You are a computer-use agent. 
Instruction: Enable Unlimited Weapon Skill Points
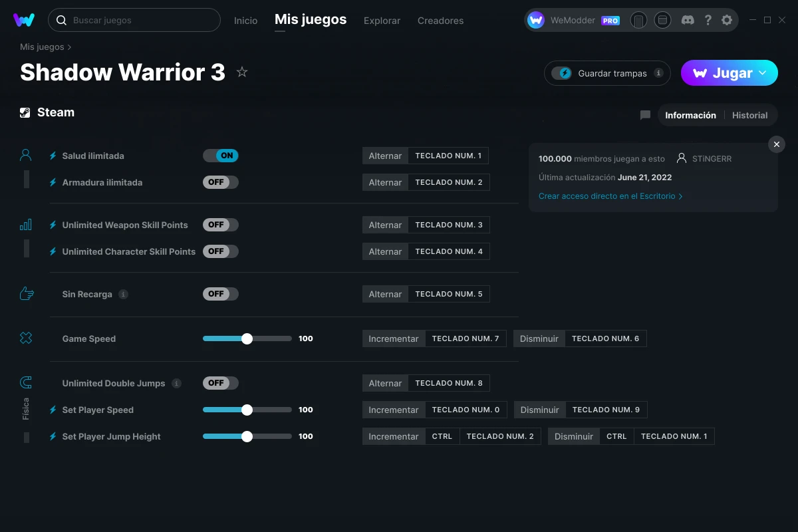[x=221, y=225]
